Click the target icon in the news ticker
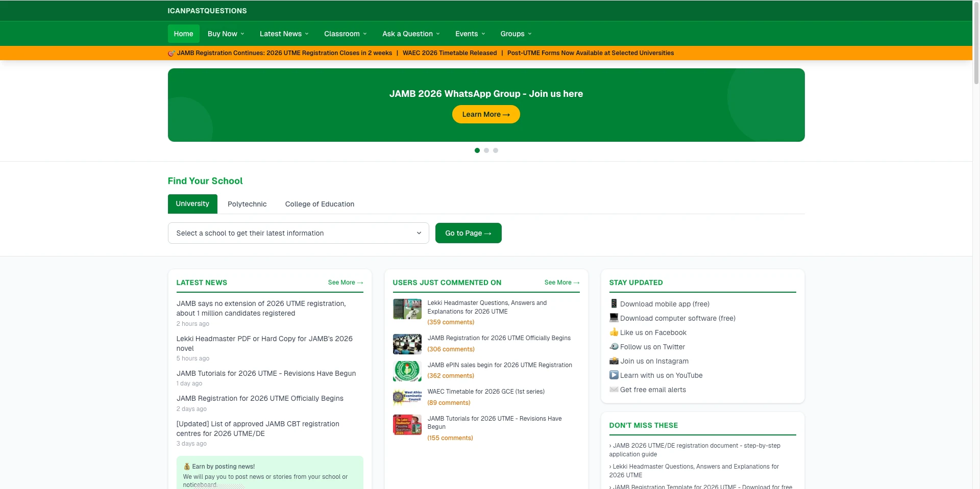Image resolution: width=980 pixels, height=489 pixels. pos(171,53)
